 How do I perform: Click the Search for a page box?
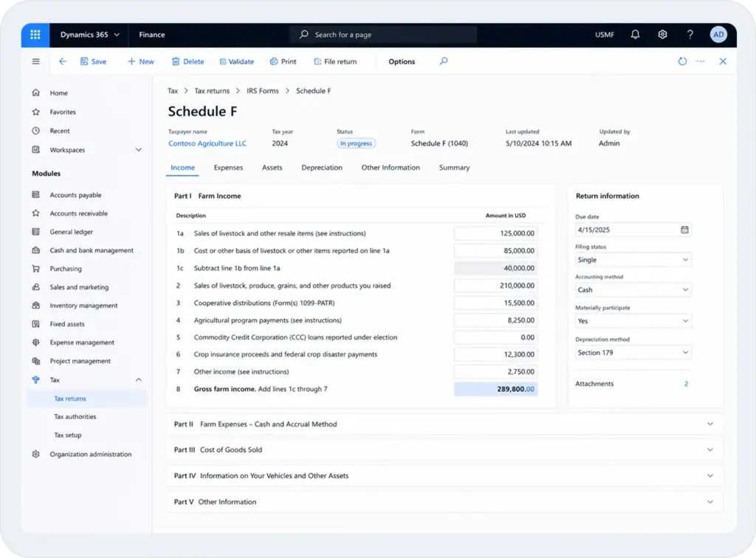coord(383,35)
